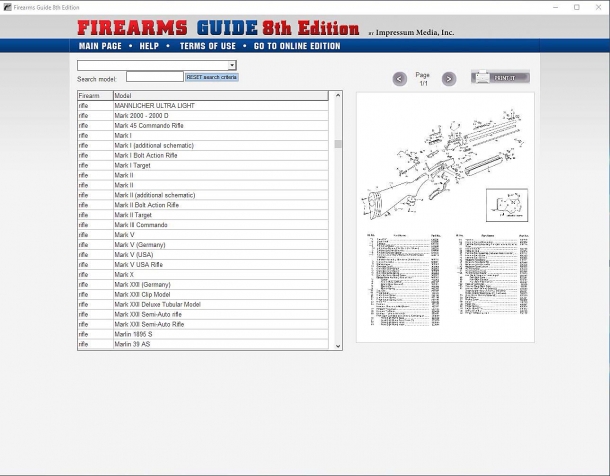Open TERMS OF USE in the navigation bar
Screen dimensions: 610x476
pyautogui.click(x=208, y=46)
